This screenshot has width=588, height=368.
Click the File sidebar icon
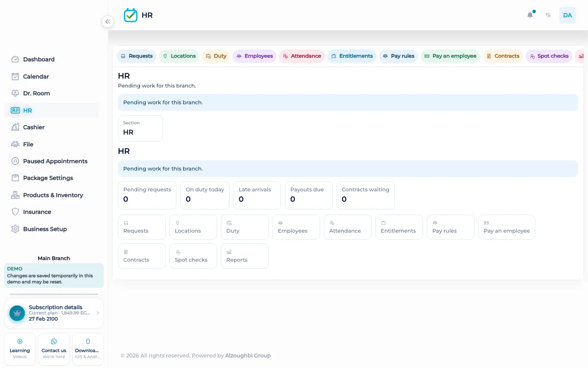click(15, 144)
